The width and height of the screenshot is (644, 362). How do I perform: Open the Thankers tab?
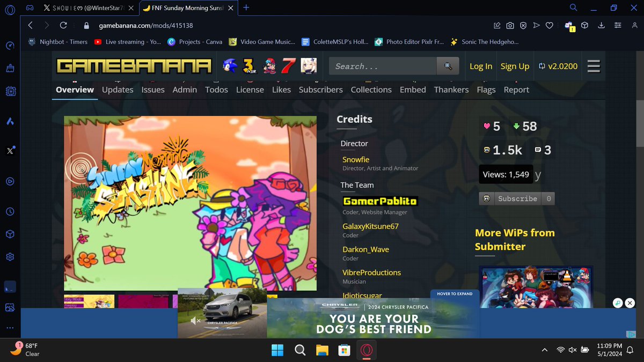point(451,90)
